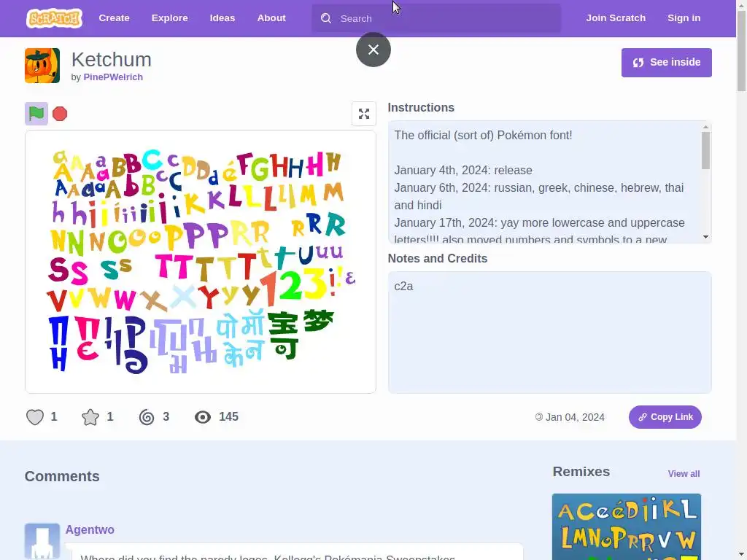Click the See inside button

[x=667, y=63]
